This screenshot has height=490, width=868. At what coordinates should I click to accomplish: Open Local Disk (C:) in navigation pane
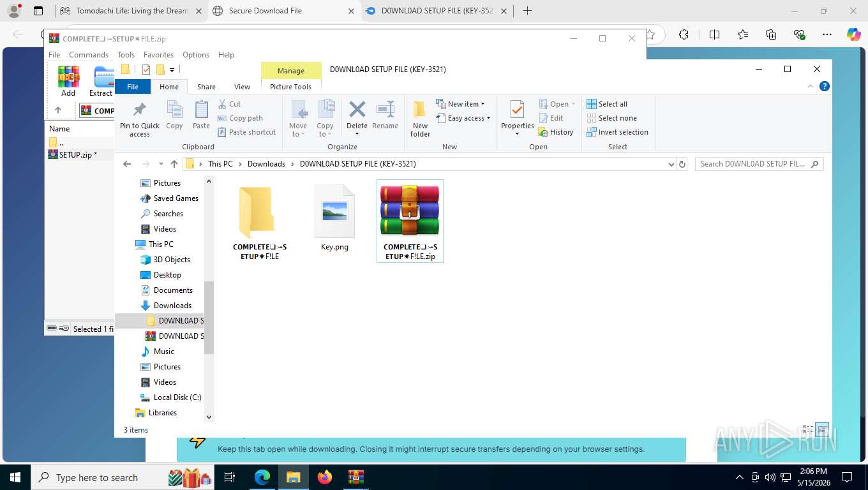[x=170, y=397]
